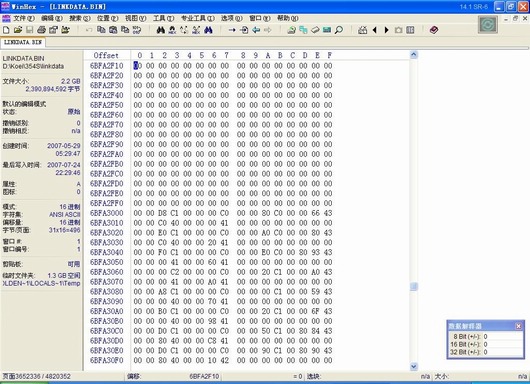
Task: Click the Replace Text toolbar icon
Action: pyautogui.click(x=184, y=30)
